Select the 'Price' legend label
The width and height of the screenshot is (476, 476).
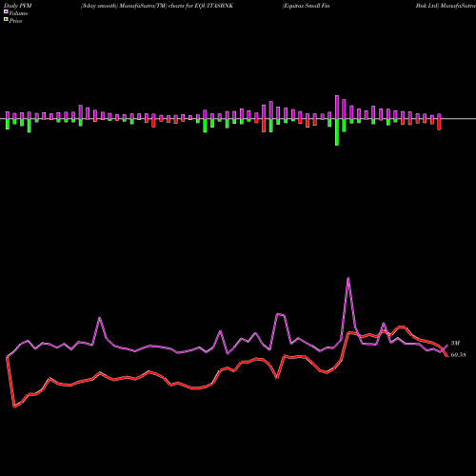(15, 21)
